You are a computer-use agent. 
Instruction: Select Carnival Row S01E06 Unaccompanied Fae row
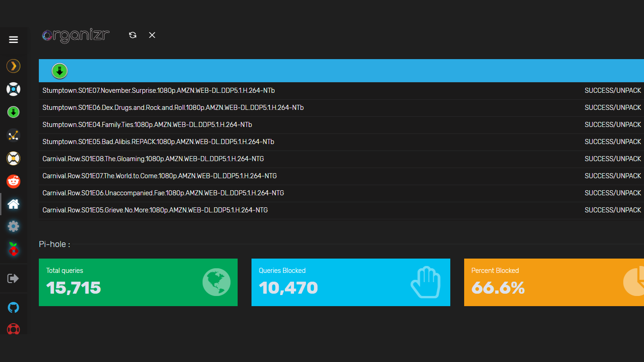[x=341, y=193]
